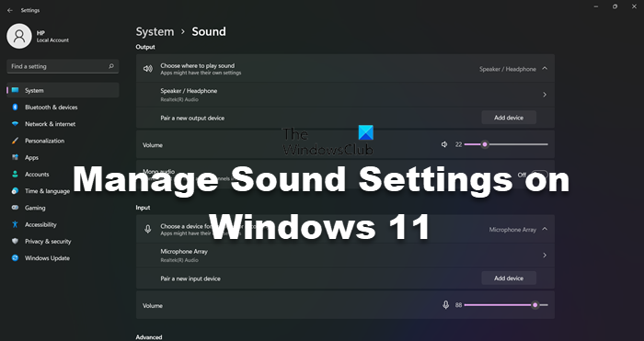
Task: Open the Accounts settings page
Action: 63,175
